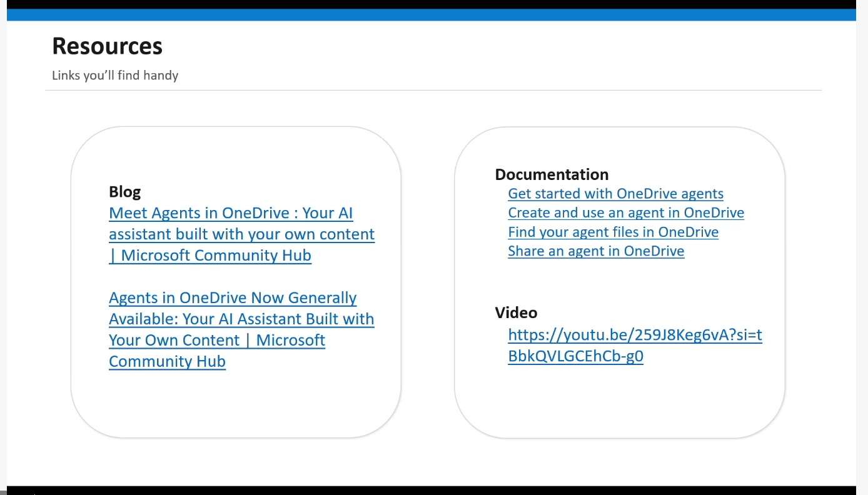Click the divider line beneath the subtitle
The image size is (868, 495).
click(x=433, y=90)
